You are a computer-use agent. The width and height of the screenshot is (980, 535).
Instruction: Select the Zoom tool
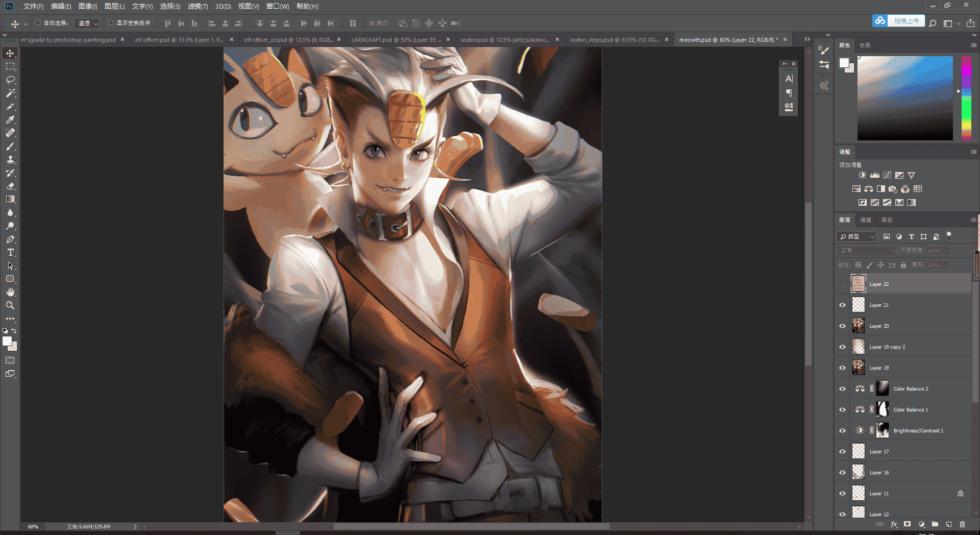pyautogui.click(x=10, y=305)
